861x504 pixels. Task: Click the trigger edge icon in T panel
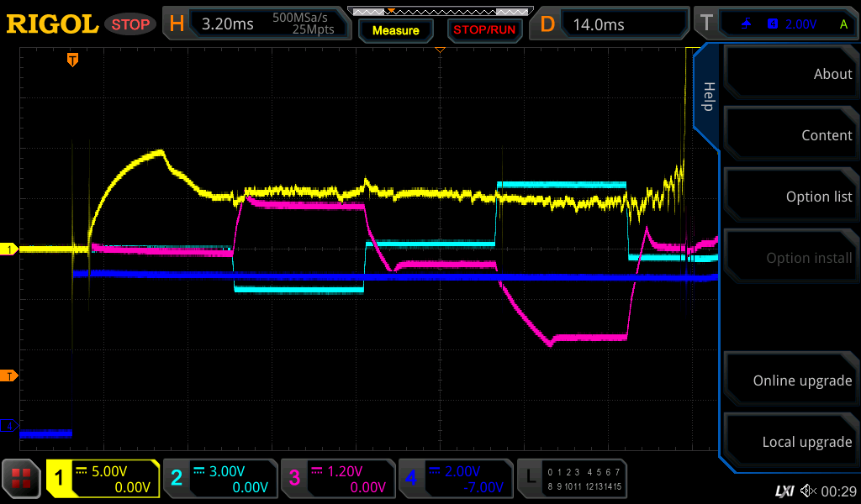(746, 24)
